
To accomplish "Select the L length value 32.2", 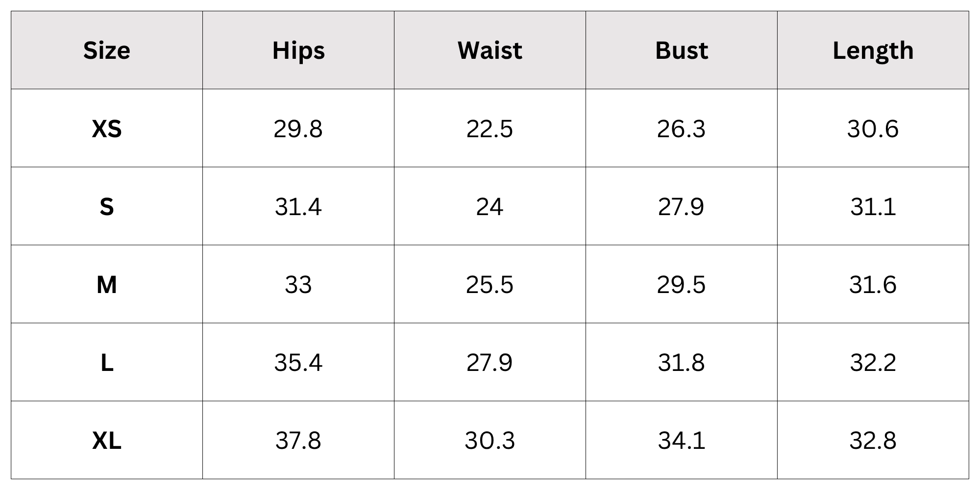I will (x=873, y=363).
